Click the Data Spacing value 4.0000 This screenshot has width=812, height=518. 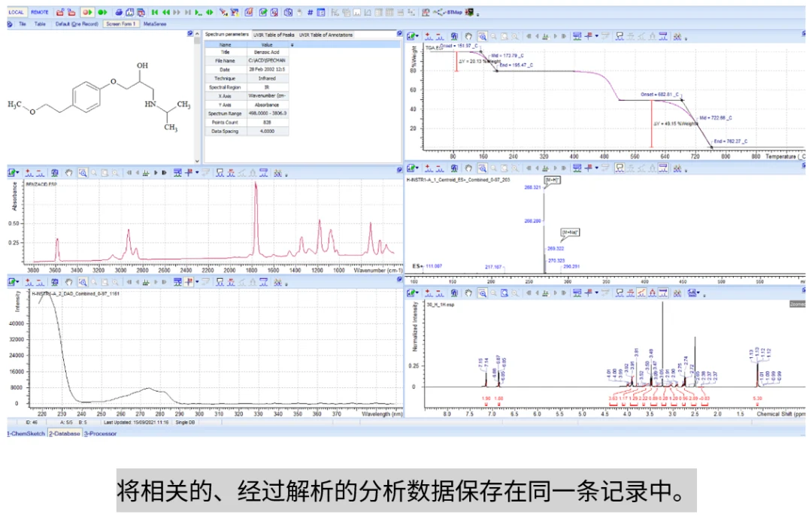coord(267,132)
